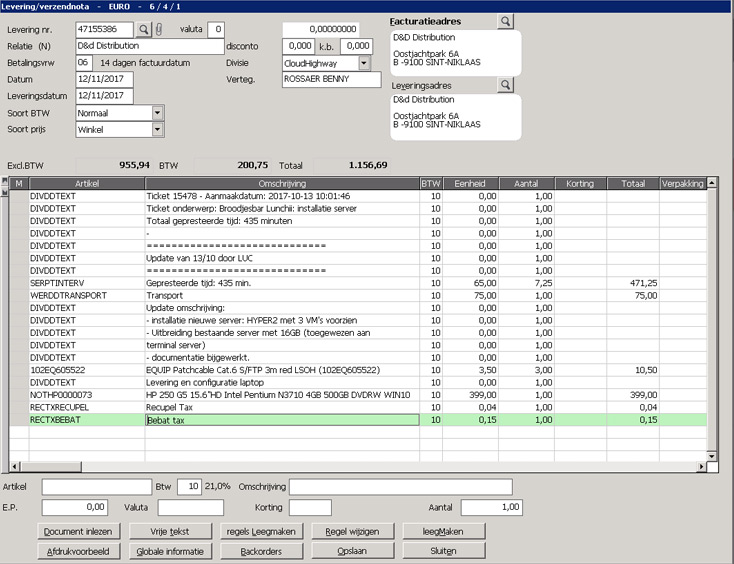
Task: Click the paperclip attachment icon
Action: coord(159,29)
